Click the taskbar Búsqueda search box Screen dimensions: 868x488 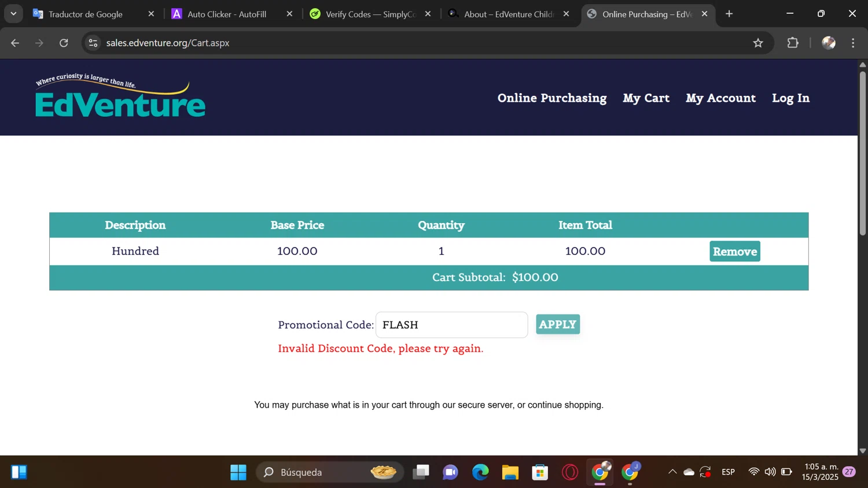pos(330,472)
